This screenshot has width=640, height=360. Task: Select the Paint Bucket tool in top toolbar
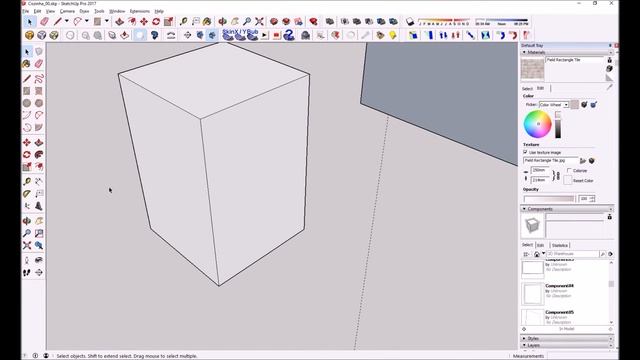(x=207, y=22)
